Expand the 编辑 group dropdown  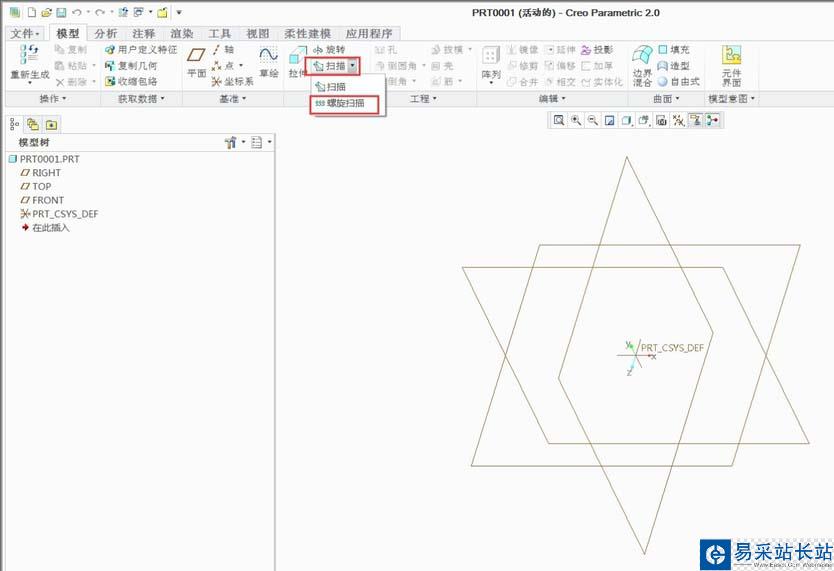pyautogui.click(x=552, y=98)
